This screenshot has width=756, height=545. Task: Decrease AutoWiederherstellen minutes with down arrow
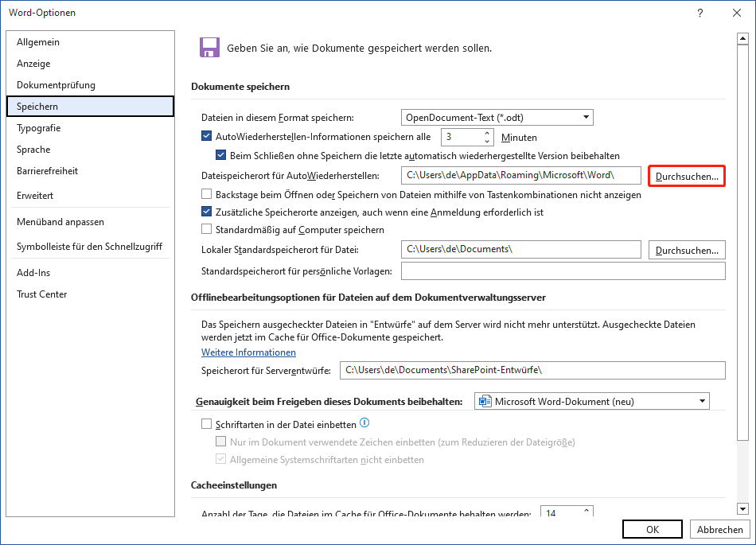tap(487, 141)
